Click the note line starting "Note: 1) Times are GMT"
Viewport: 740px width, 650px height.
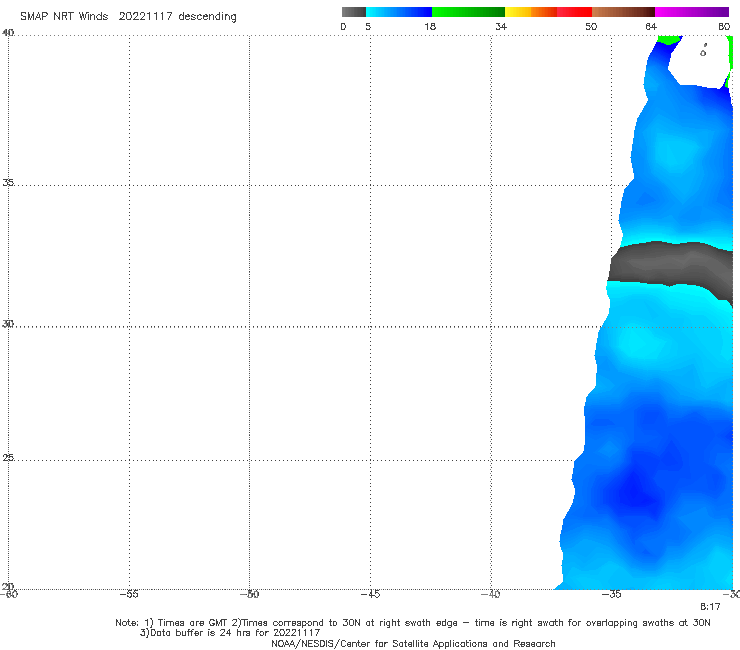pyautogui.click(x=413, y=623)
